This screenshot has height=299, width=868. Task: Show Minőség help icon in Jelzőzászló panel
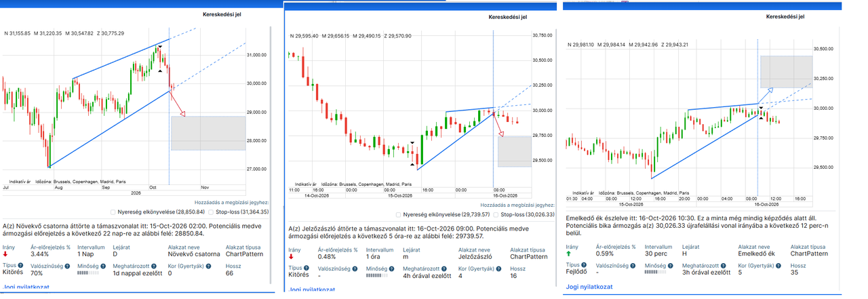[391, 268]
